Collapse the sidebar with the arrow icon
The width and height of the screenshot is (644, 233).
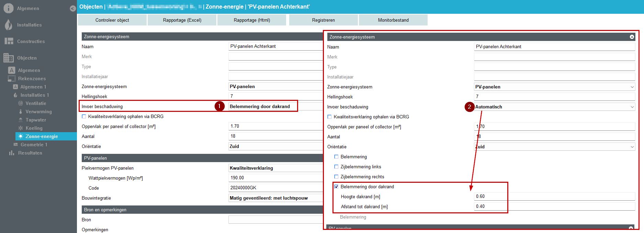click(72, 9)
